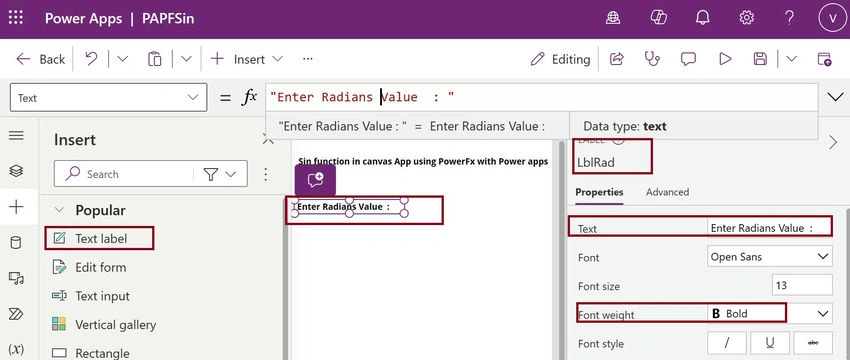This screenshot has width=850, height=360.
Task: Open help question mark
Action: (790, 18)
